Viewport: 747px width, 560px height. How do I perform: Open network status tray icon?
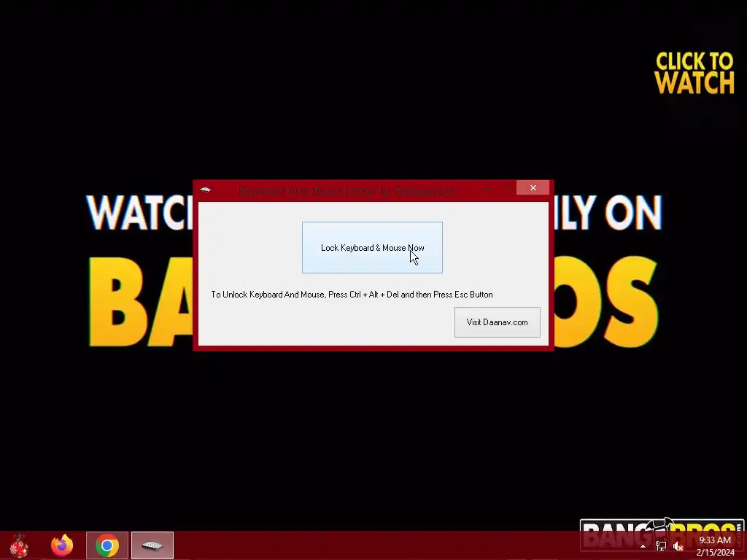pyautogui.click(x=661, y=545)
